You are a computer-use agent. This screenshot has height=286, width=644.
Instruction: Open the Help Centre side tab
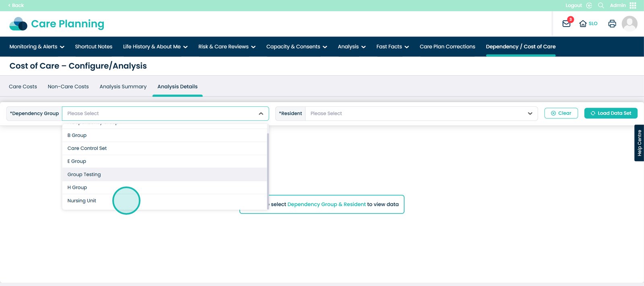(x=639, y=143)
